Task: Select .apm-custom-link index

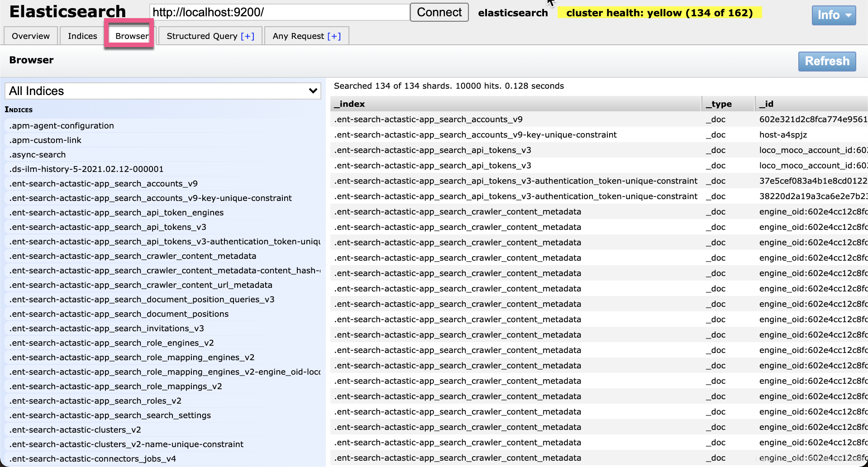Action: pos(163,140)
